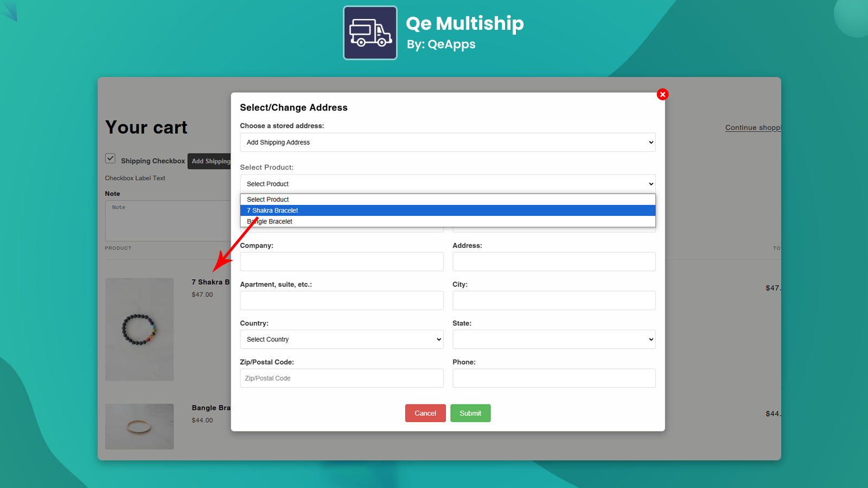The height and width of the screenshot is (488, 868).
Task: Click the City input field
Action: coord(554,300)
